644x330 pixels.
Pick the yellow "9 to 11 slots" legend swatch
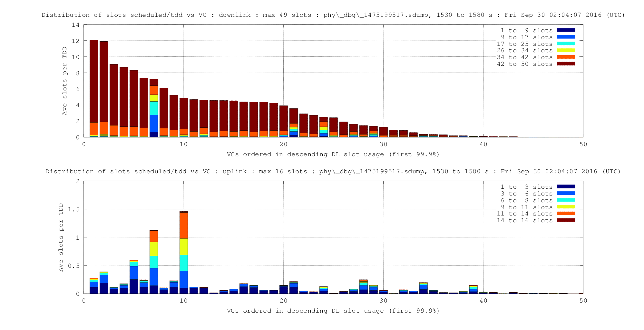click(566, 207)
